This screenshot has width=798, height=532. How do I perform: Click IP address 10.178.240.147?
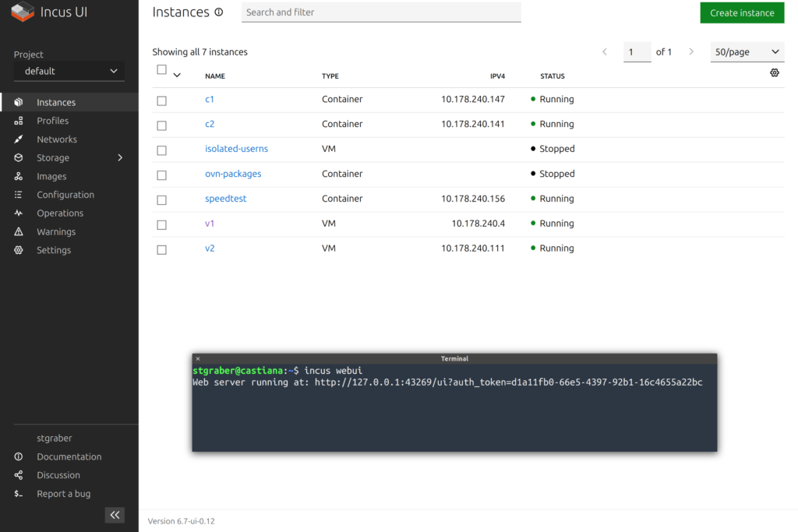point(473,99)
